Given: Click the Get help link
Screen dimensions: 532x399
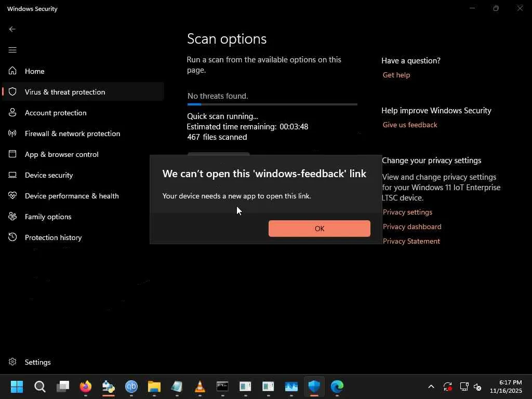Looking at the screenshot, I should pyautogui.click(x=396, y=75).
